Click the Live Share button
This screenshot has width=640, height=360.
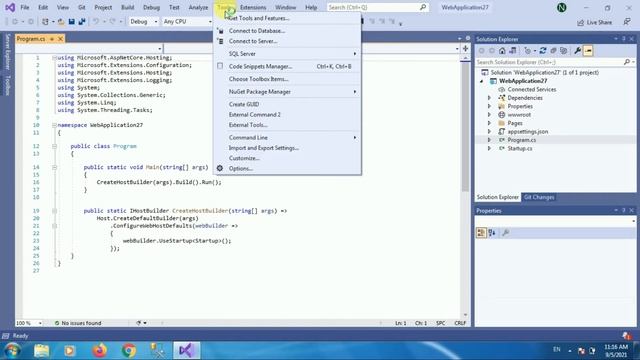594,22
